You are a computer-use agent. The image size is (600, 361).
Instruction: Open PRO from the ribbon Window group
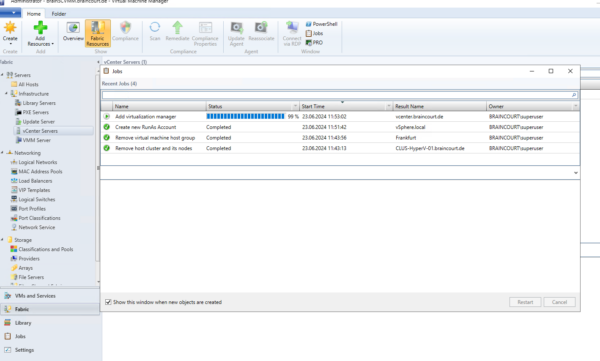314,42
